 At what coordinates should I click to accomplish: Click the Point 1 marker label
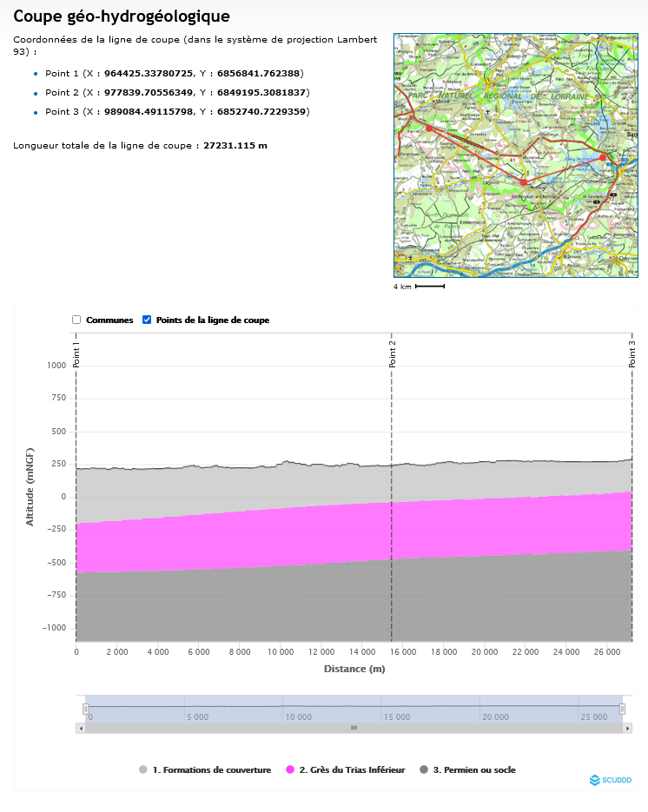(77, 353)
